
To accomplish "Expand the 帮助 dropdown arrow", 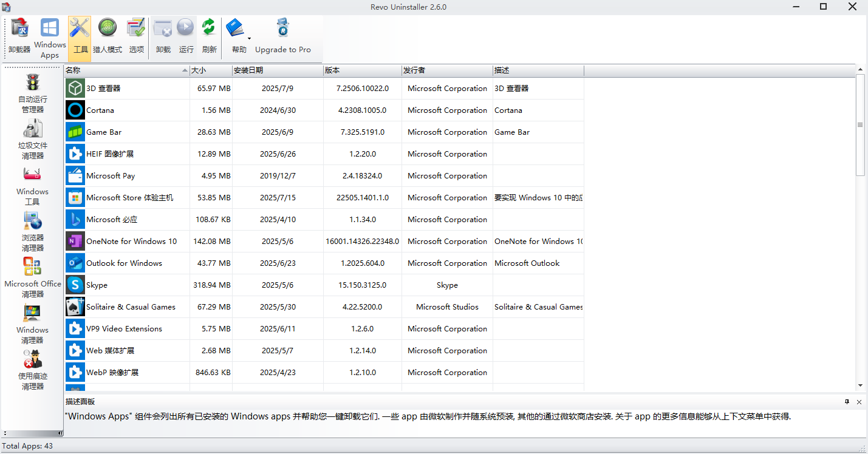I will (249, 38).
